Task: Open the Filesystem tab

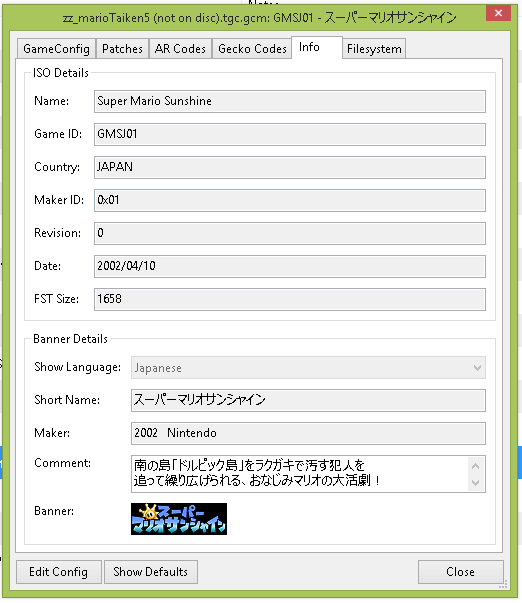Action: point(374,49)
